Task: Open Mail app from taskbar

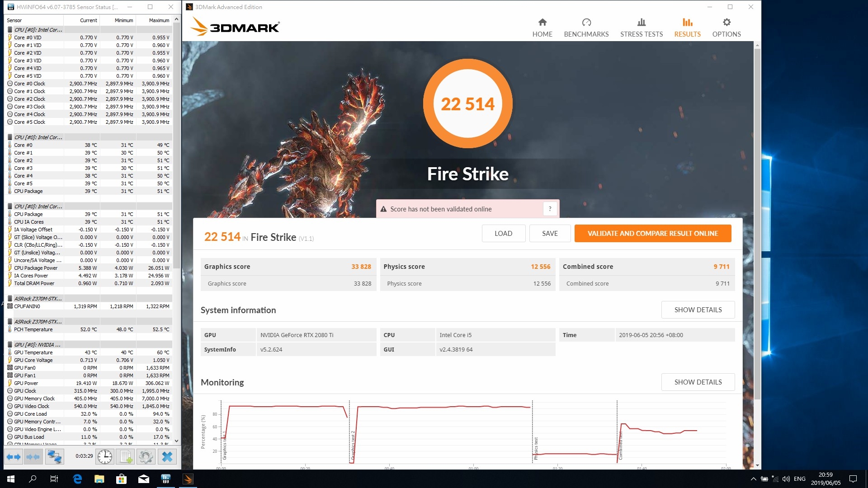Action: pyautogui.click(x=144, y=479)
